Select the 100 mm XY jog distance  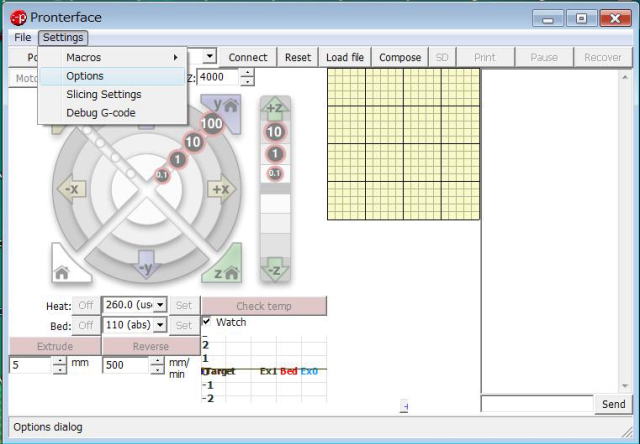[x=211, y=123]
